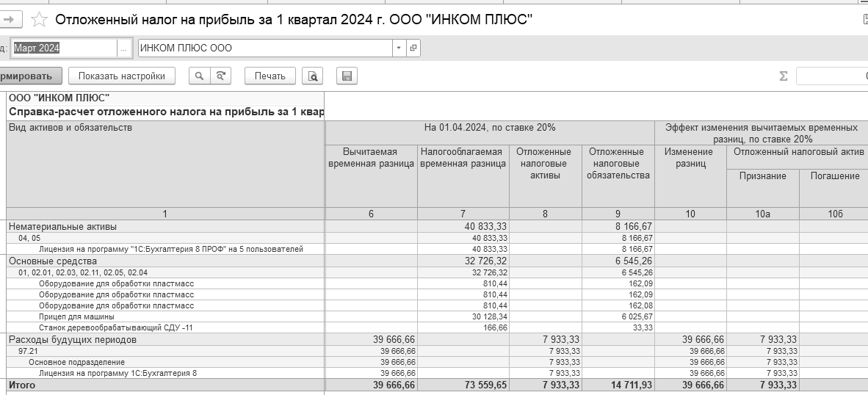
Task: Open organization card via the open-link icon
Action: click(413, 48)
